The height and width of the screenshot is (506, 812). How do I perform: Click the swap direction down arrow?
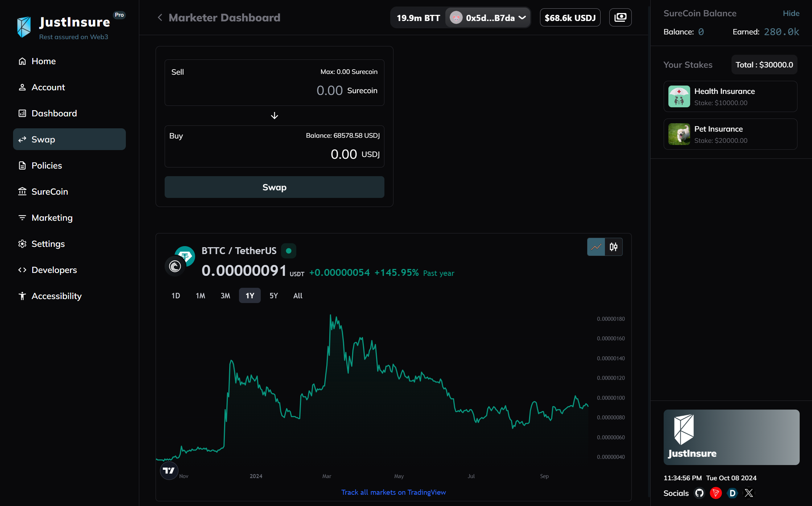click(x=275, y=116)
